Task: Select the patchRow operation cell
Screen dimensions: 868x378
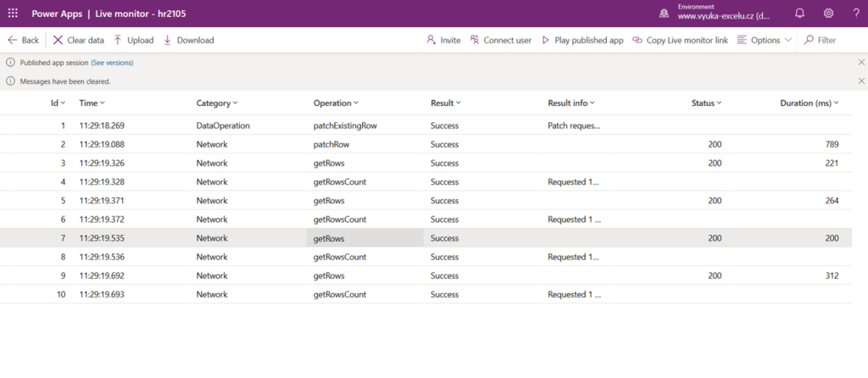Action: coord(331,144)
